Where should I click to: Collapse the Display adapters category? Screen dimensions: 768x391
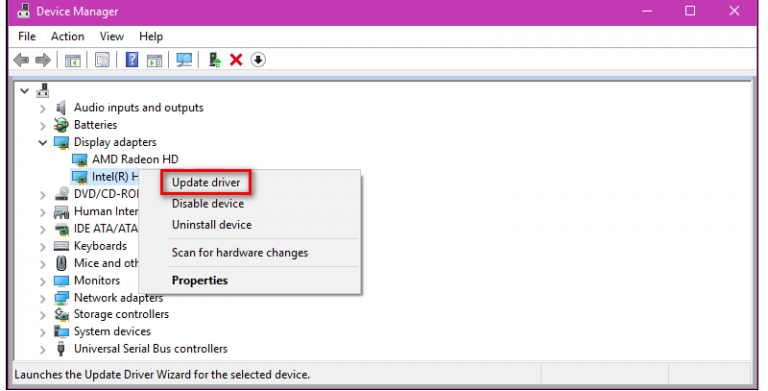point(43,143)
